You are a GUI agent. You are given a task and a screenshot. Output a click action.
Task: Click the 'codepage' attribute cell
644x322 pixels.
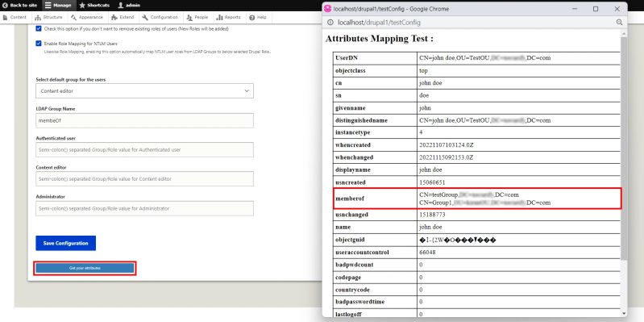(375, 277)
